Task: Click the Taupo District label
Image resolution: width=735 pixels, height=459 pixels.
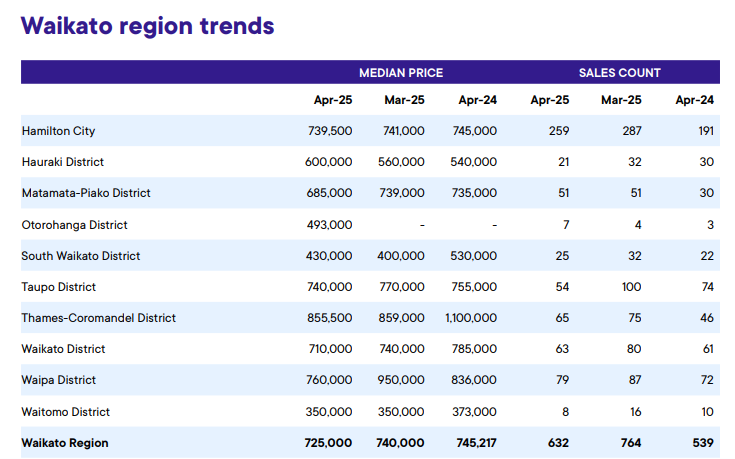Action: [x=59, y=287]
